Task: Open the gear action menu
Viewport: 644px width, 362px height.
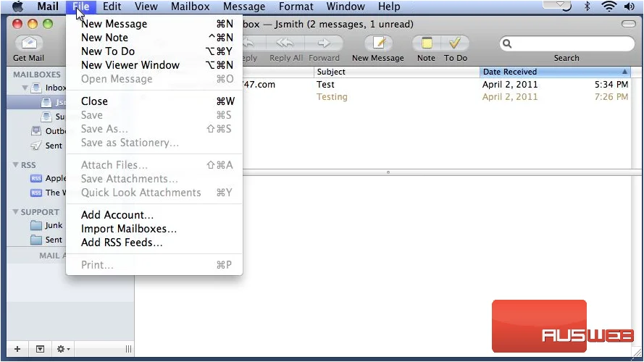Action: pos(63,349)
